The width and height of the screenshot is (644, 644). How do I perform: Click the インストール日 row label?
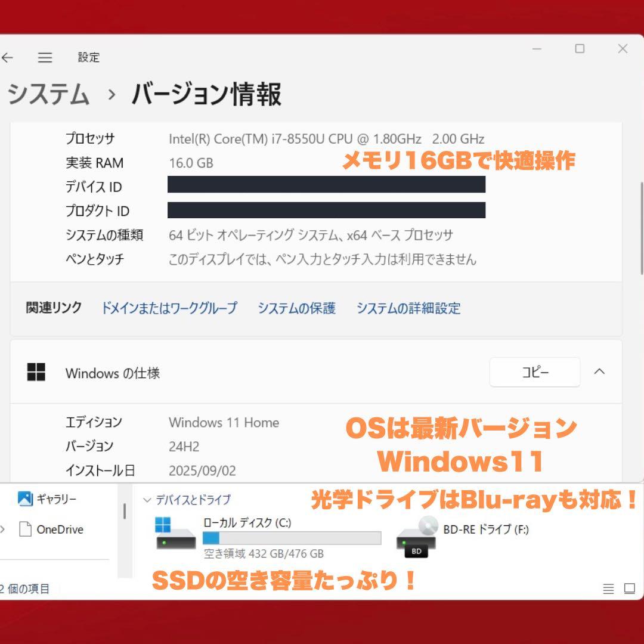(100, 470)
